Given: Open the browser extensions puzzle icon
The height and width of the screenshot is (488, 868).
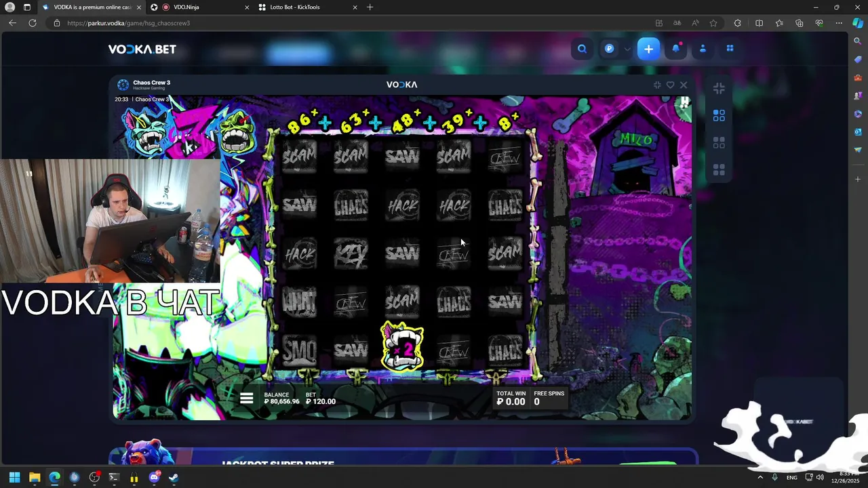Looking at the screenshot, I should [738, 23].
